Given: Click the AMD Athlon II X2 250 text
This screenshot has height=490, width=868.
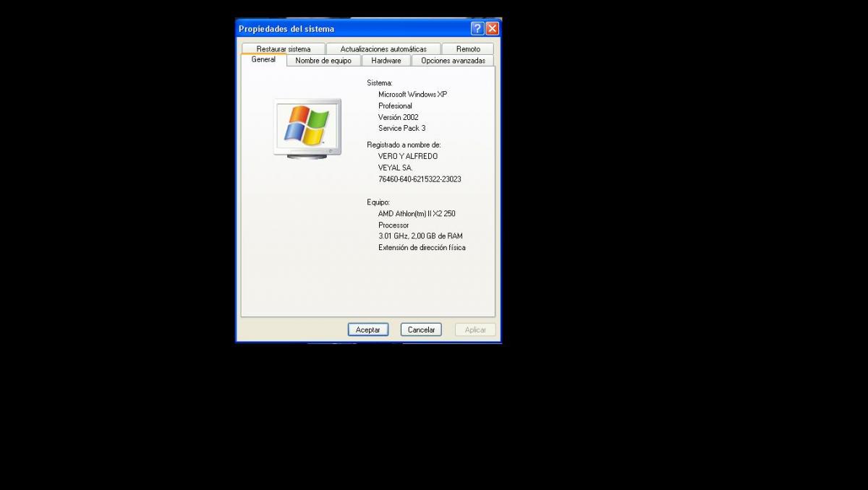Looking at the screenshot, I should click(x=417, y=214).
